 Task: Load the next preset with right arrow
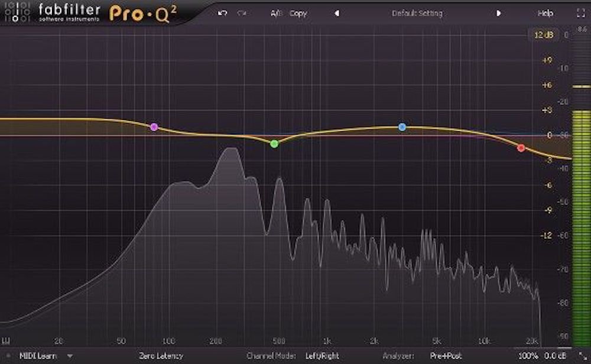point(499,13)
